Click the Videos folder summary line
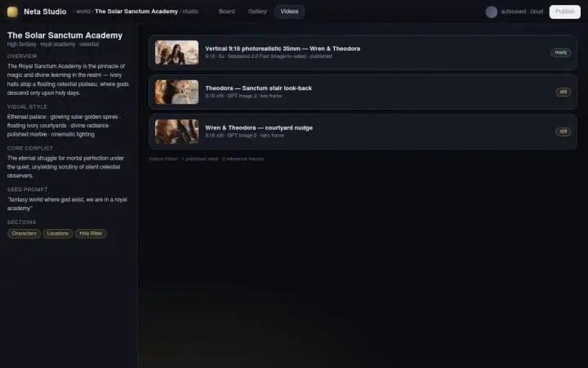The width and height of the screenshot is (588, 368). pyautogui.click(x=207, y=159)
